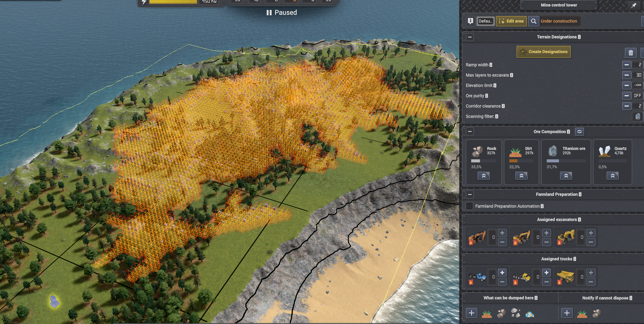Click the Farmland Preparation info icon
The width and height of the screenshot is (644, 324).
(580, 194)
